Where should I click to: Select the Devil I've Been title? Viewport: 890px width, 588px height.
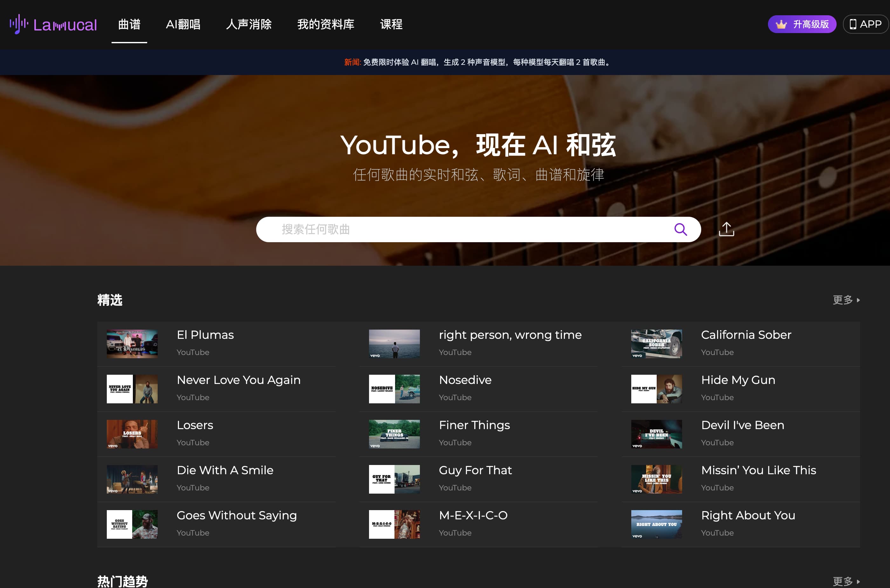tap(743, 425)
